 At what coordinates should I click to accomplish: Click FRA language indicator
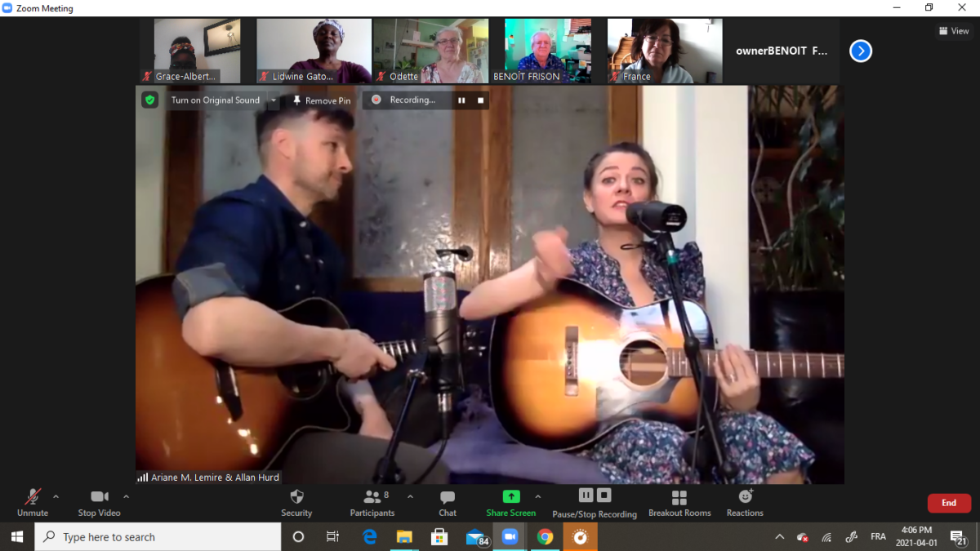tap(878, 537)
